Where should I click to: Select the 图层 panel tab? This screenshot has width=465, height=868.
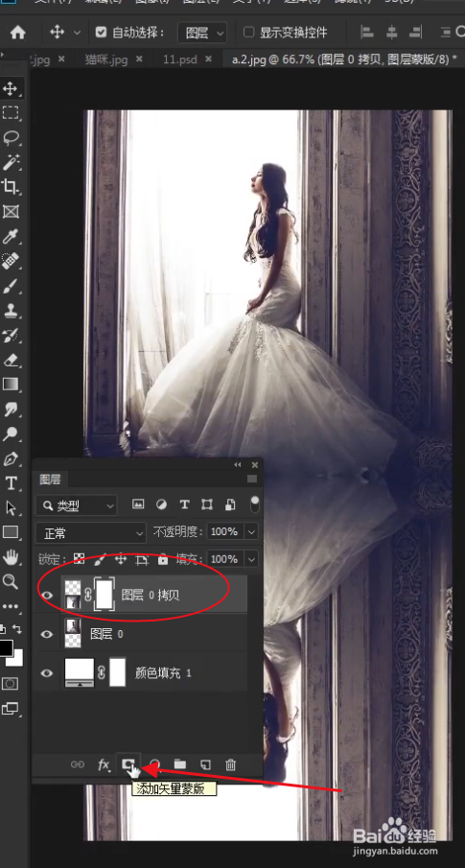click(x=50, y=480)
